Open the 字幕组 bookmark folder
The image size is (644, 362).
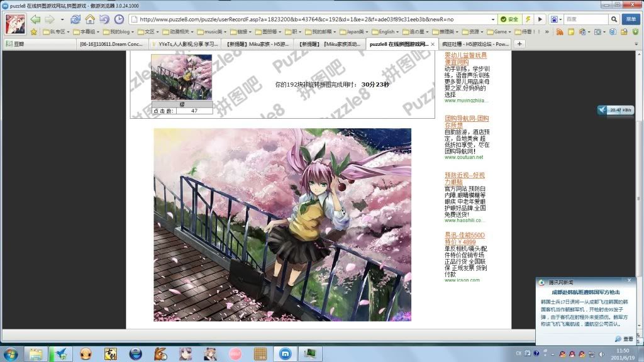[87, 31]
